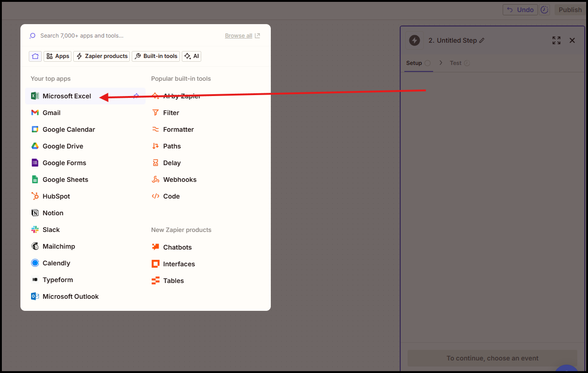Open the Browse all link
The height and width of the screenshot is (373, 588).
coord(243,36)
